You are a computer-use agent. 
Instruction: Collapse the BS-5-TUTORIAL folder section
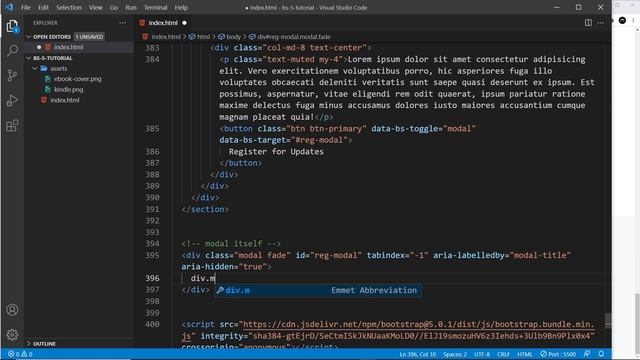[53, 58]
